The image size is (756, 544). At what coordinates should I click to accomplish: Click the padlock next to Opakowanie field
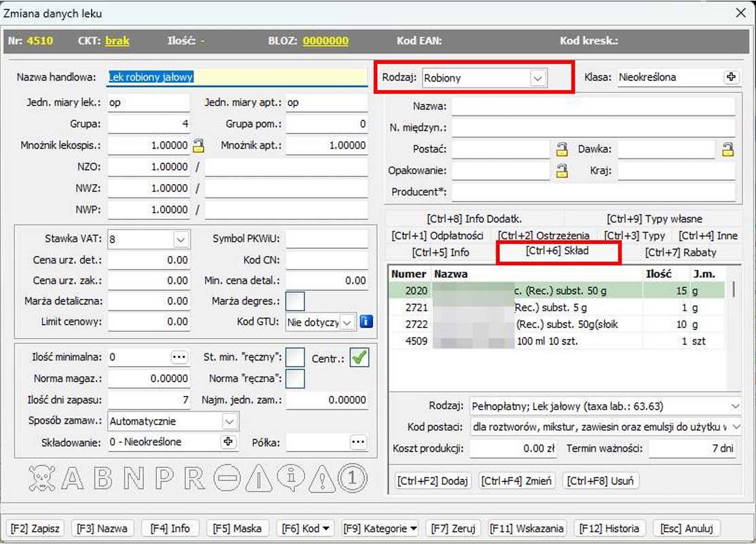coord(562,171)
